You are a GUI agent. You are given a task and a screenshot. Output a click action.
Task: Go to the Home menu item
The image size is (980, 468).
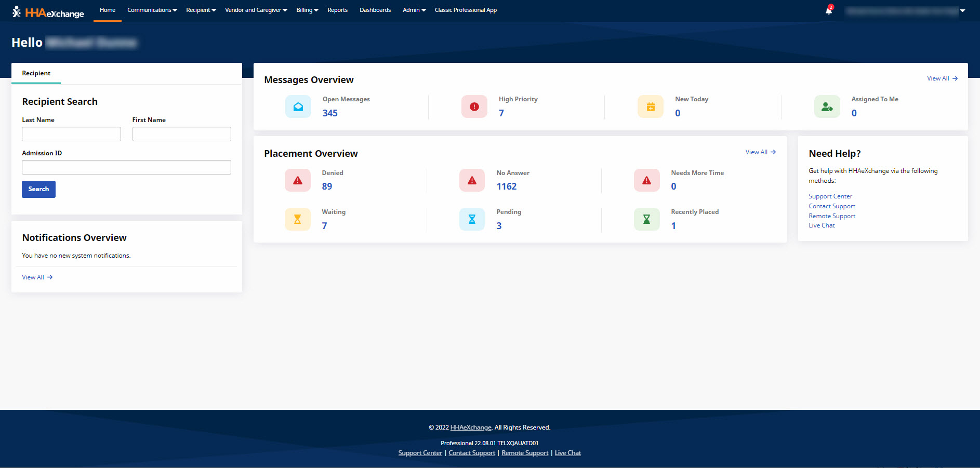(108, 10)
